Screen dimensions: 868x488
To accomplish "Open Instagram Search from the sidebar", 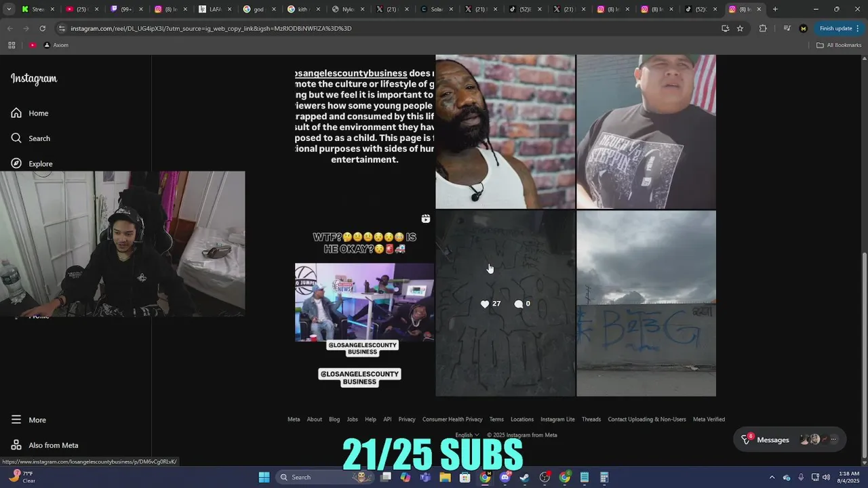I will 31,138.
